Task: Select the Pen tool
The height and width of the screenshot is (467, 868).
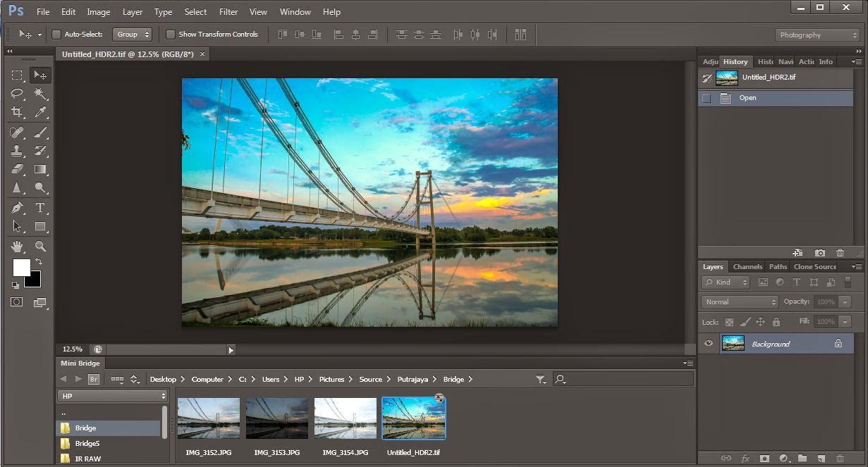Action: pos(17,207)
